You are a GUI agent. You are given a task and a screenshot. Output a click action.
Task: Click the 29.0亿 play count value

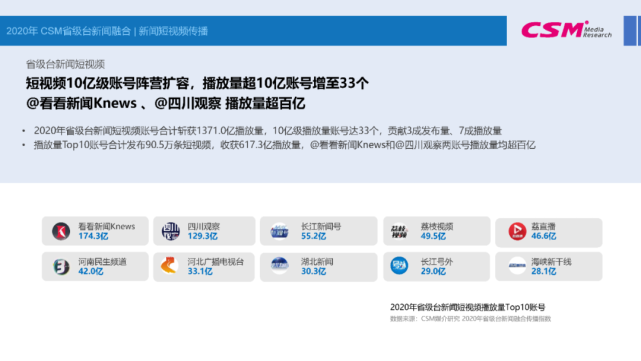tap(433, 271)
